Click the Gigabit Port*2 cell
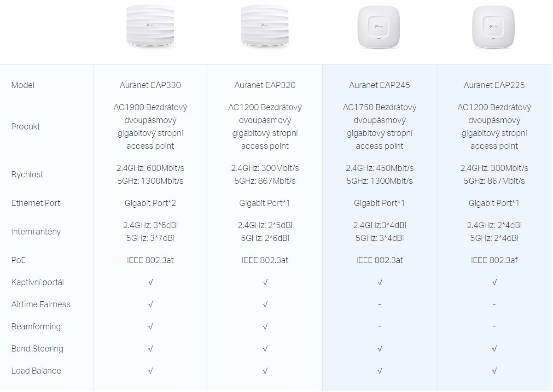 point(151,203)
